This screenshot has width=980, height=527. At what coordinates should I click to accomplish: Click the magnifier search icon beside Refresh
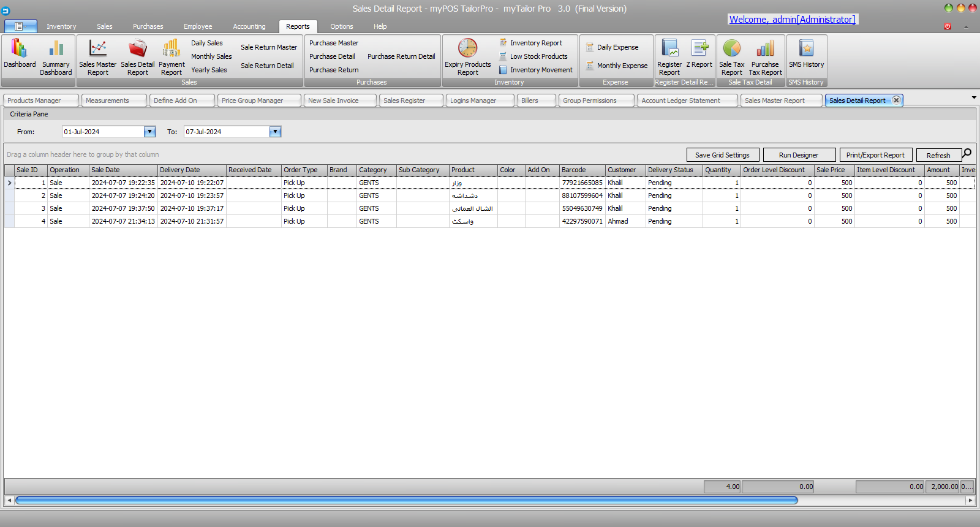point(967,153)
